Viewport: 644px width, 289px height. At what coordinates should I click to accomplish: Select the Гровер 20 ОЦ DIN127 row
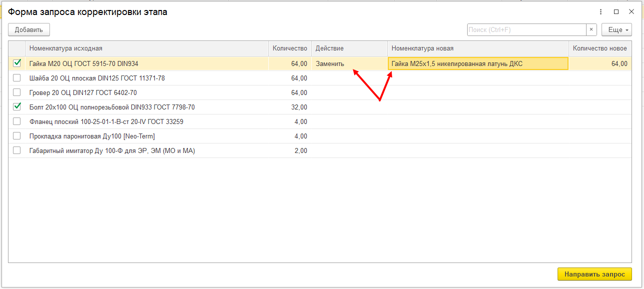point(320,92)
